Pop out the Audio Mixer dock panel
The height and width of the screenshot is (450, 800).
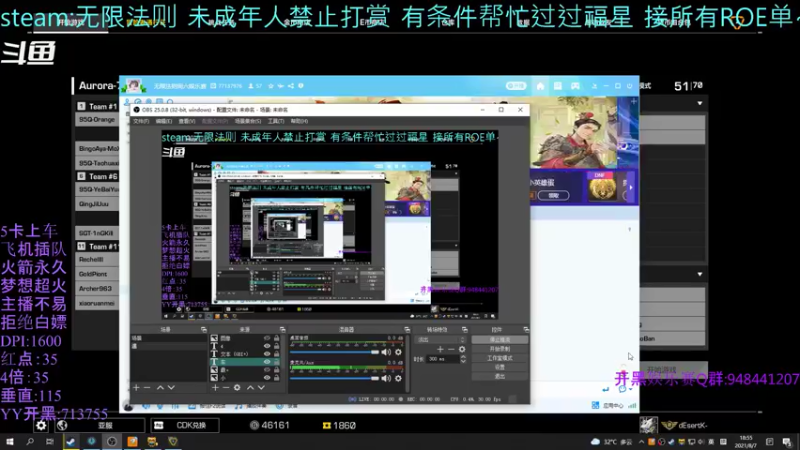(x=407, y=330)
